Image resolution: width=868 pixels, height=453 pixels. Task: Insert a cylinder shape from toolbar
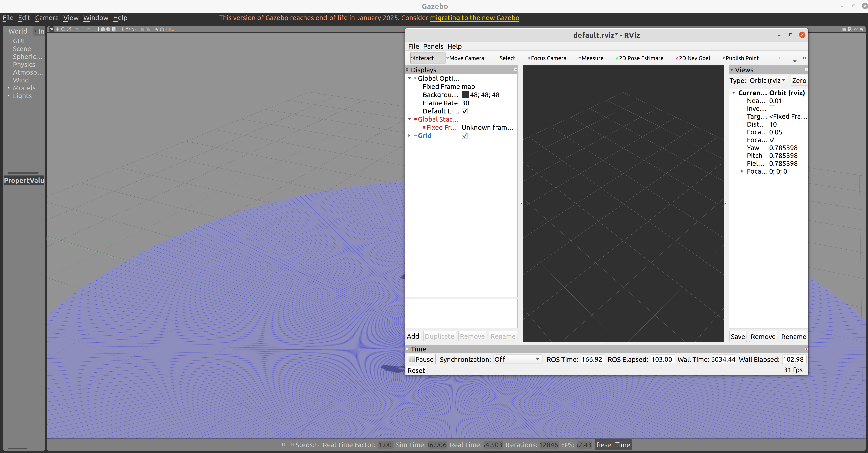114,29
